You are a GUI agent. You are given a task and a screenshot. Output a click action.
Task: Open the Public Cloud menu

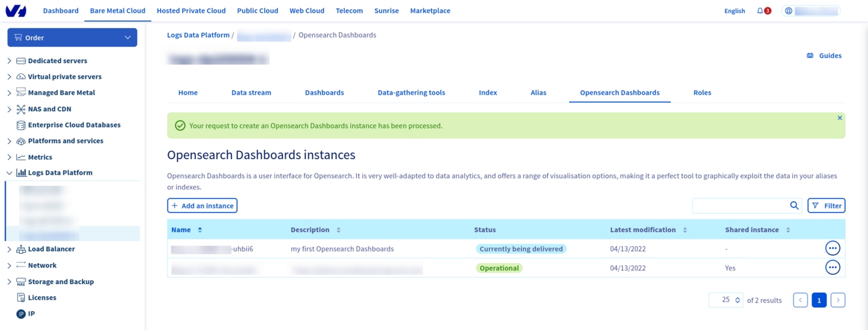[x=257, y=11]
